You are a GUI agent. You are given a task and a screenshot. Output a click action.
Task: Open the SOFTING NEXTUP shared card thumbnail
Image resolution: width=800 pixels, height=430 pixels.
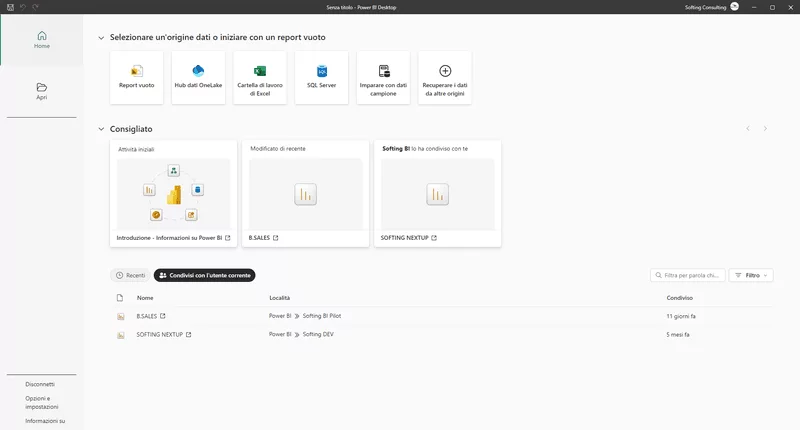438,194
